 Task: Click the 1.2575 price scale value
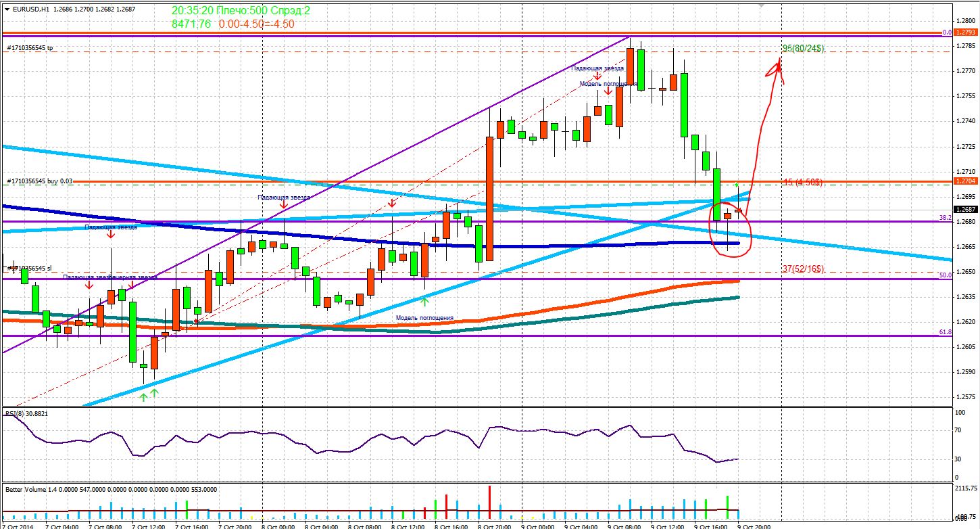pos(965,397)
